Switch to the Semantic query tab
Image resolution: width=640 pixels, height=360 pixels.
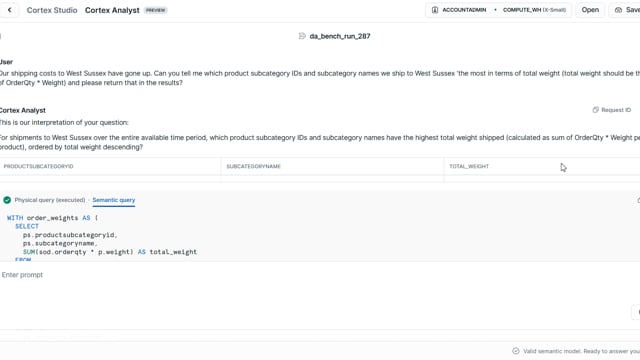[x=113, y=200]
